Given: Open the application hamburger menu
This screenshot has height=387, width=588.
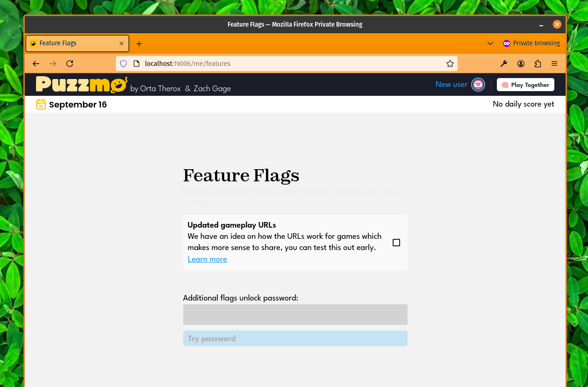Looking at the screenshot, I should 554,64.
